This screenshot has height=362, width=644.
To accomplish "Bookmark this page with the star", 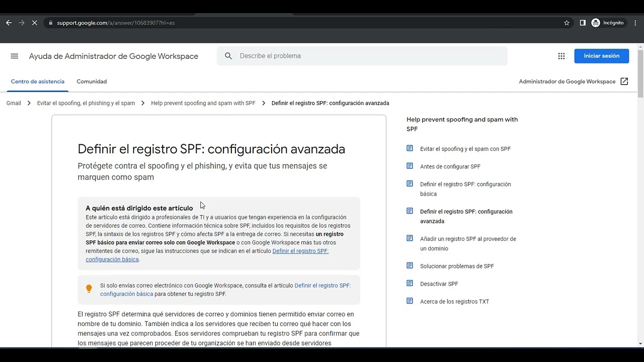I will [567, 23].
